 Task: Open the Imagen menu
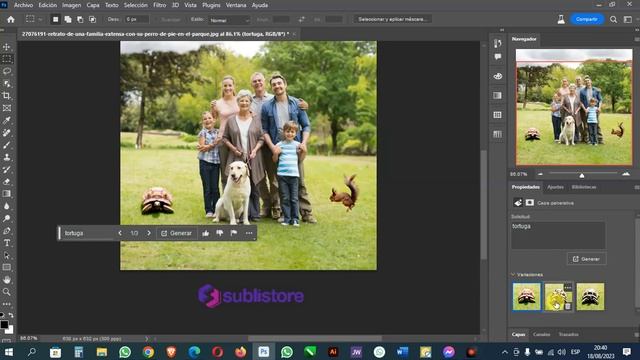[71, 5]
